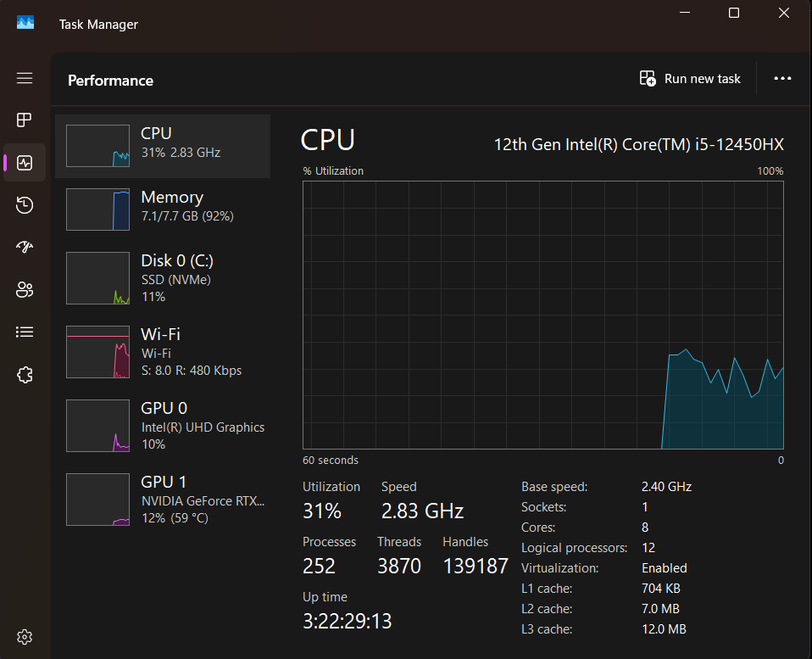Click the CPU utilization graph
The image size is (812, 659).
[542, 314]
